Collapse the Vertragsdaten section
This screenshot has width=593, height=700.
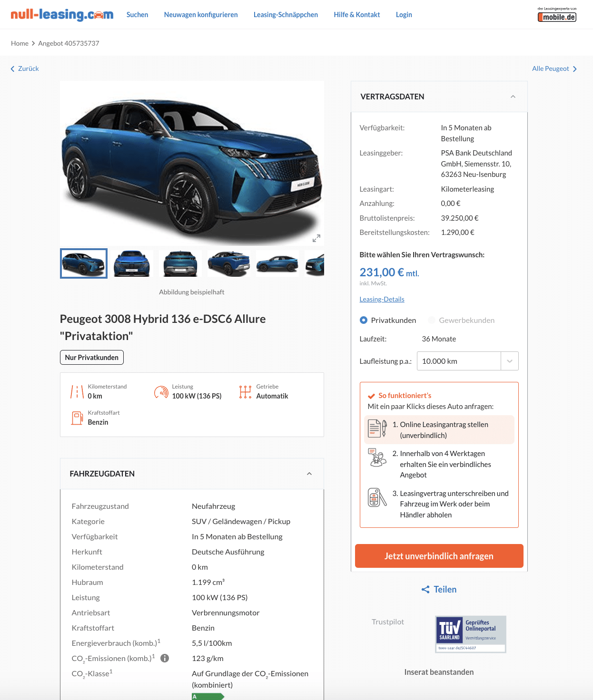click(x=513, y=97)
